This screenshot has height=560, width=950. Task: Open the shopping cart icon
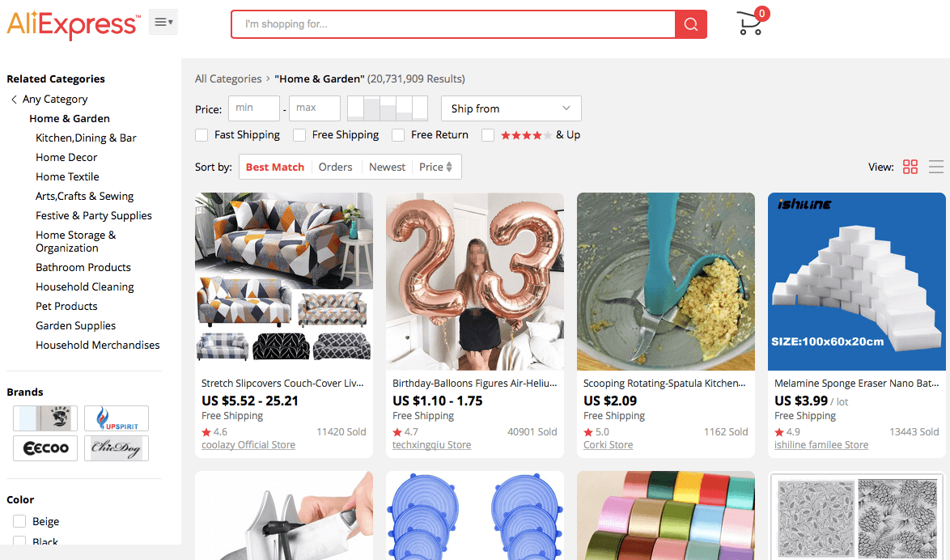coord(752,23)
